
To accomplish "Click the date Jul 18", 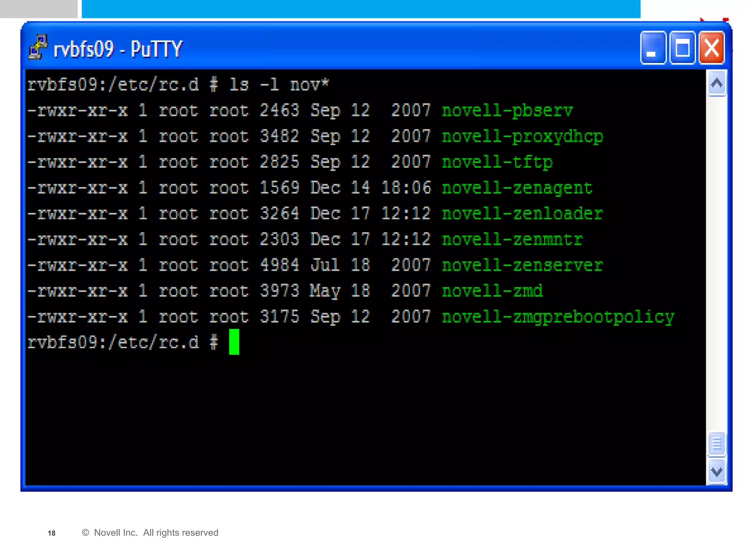I will [x=340, y=265].
